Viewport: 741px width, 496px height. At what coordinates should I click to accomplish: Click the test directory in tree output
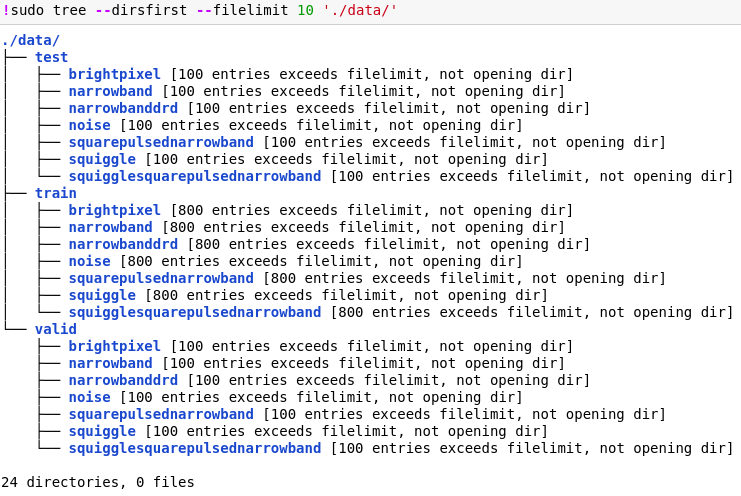point(51,58)
